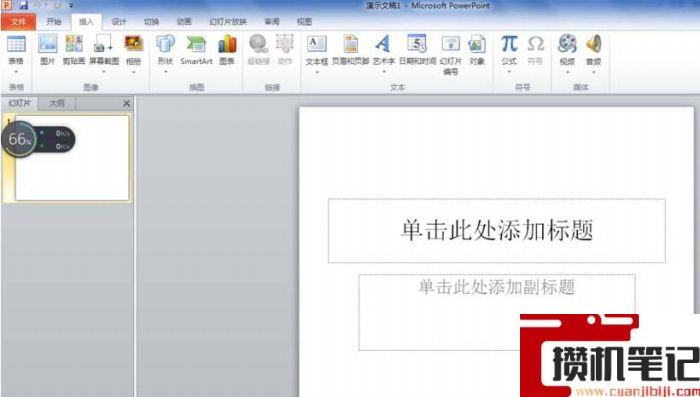Image resolution: width=700 pixels, height=397 pixels.
Task: Insert a table via 表格 icon
Action: point(16,45)
